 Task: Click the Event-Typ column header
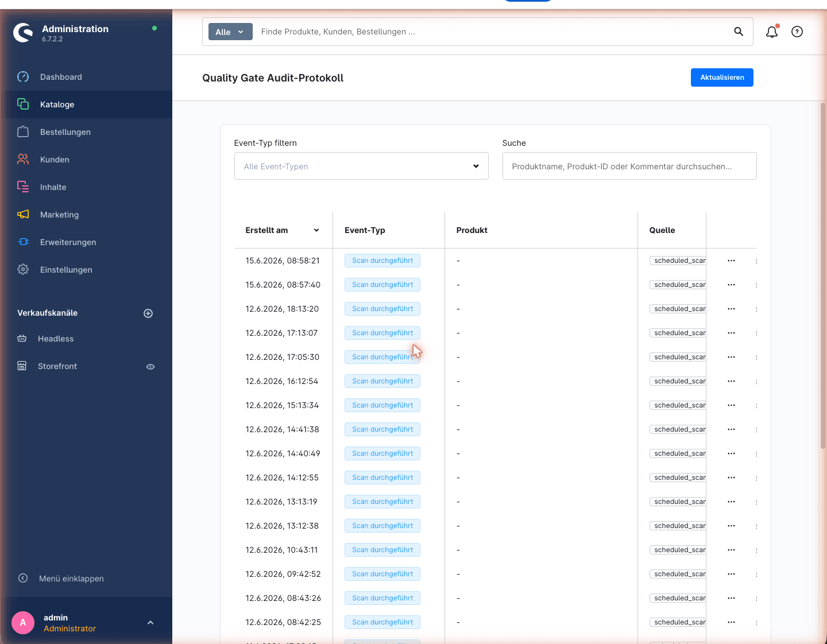coord(365,230)
